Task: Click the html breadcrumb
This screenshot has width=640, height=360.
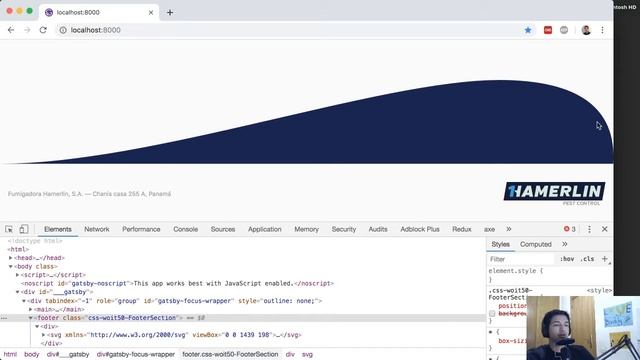Action: click(x=10, y=354)
